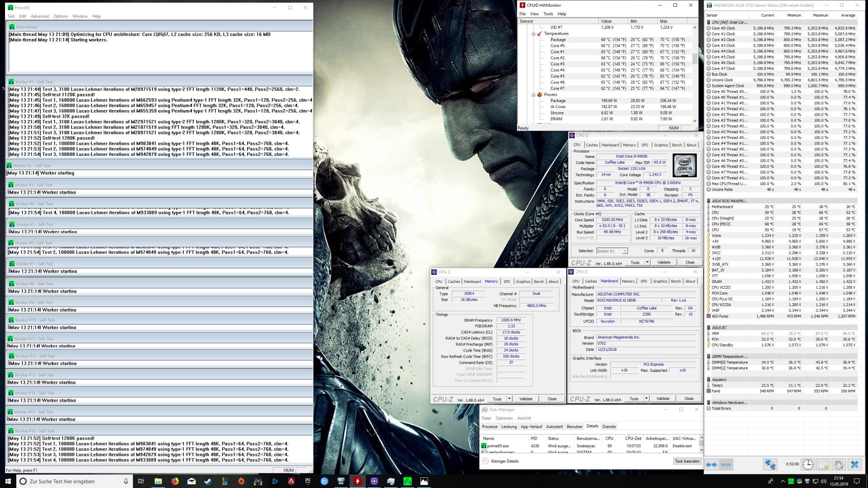Click microphone icon in search box
868x488 pixels.
tap(126, 481)
